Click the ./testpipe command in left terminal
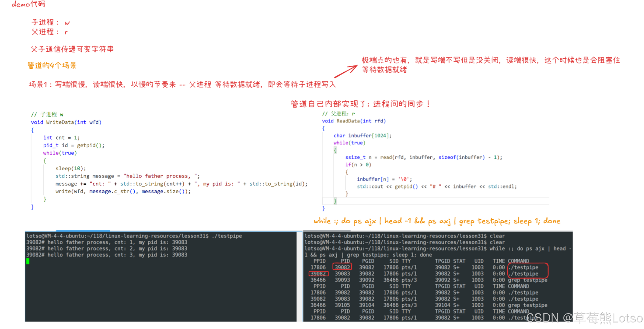This screenshot has width=644, height=329. (227, 236)
